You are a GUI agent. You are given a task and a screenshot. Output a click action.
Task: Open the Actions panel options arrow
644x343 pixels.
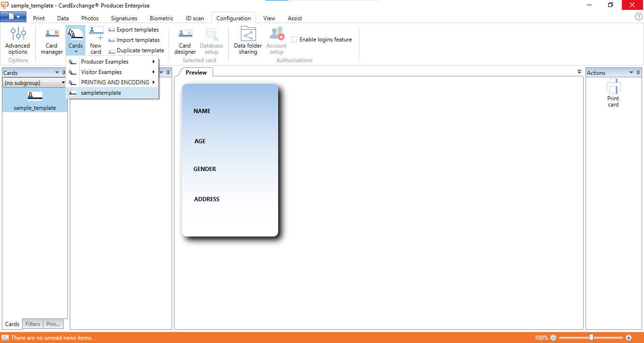(632, 73)
